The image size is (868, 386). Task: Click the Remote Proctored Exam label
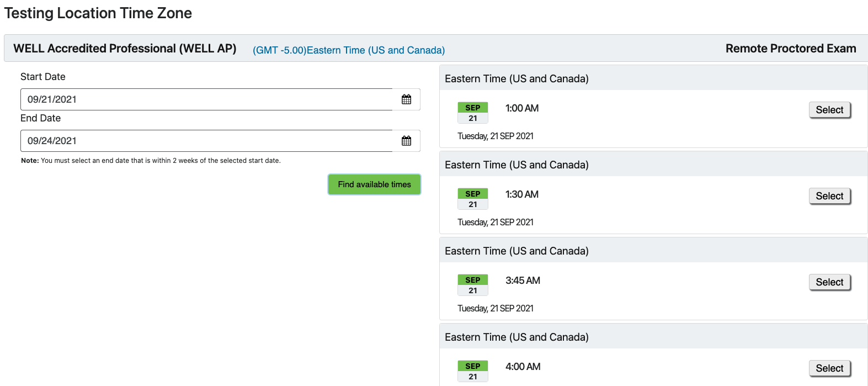[791, 49]
